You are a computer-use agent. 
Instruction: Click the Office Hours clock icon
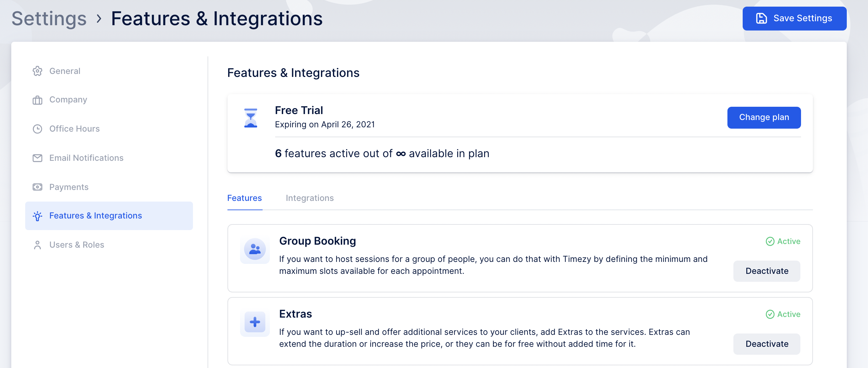[x=37, y=129]
